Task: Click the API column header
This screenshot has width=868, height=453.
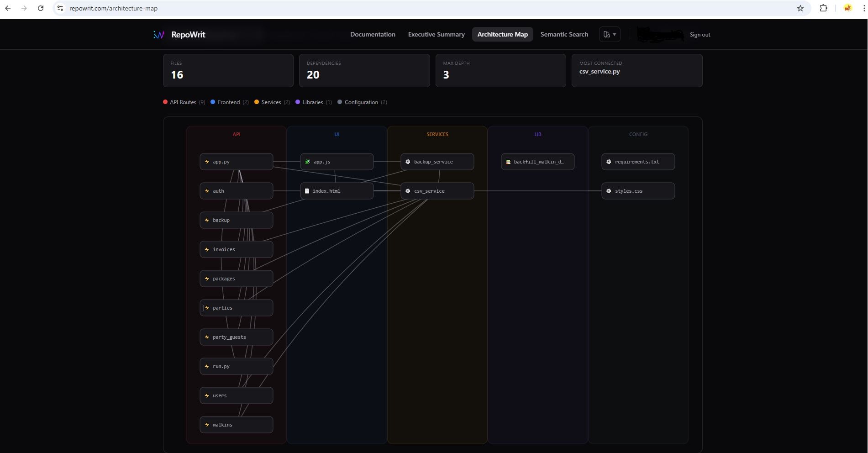Action: coord(237,134)
